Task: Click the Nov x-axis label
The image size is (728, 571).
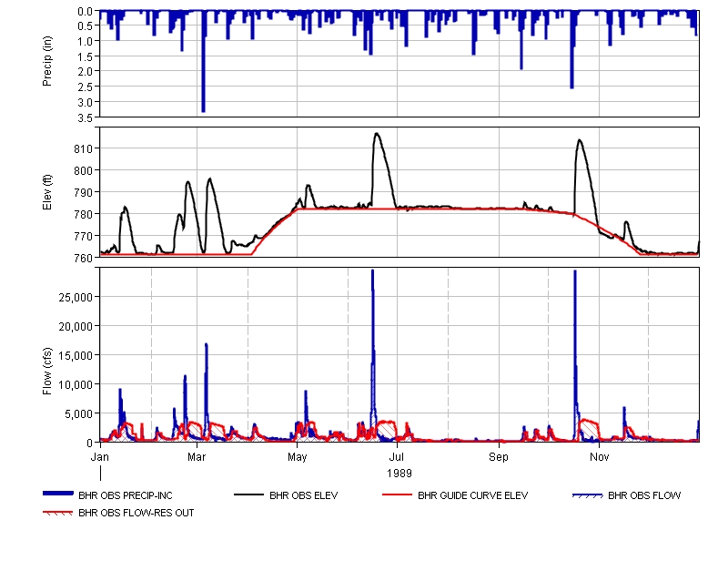Action: tap(600, 457)
